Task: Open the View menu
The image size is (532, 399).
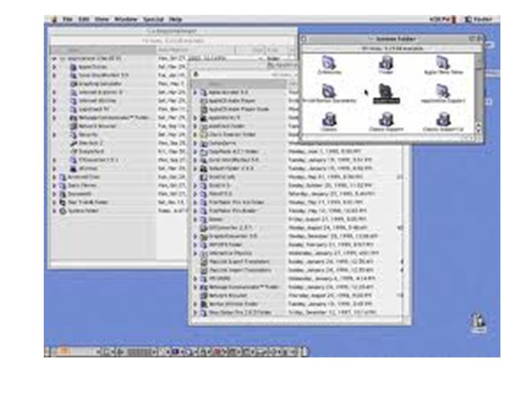Action: 101,19
